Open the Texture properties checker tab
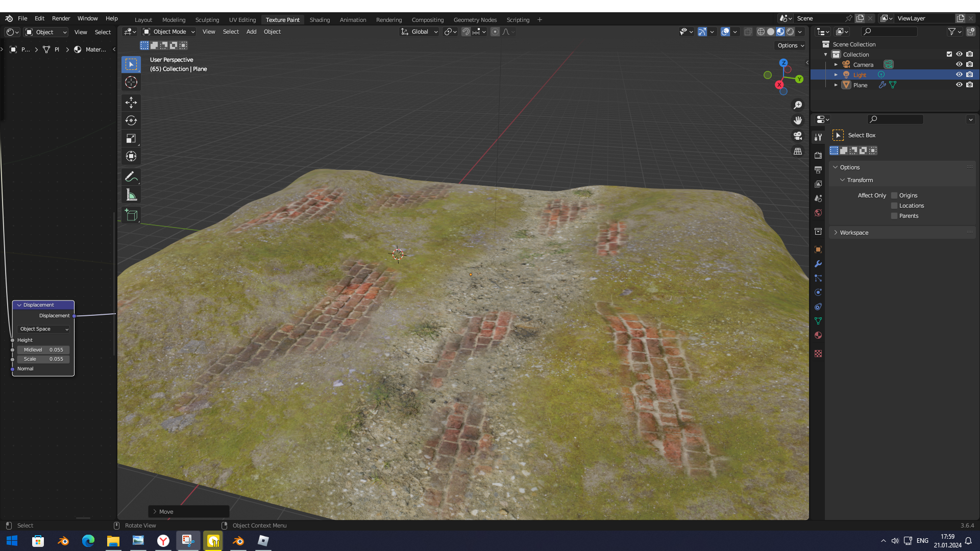This screenshot has height=551, width=980. tap(818, 354)
